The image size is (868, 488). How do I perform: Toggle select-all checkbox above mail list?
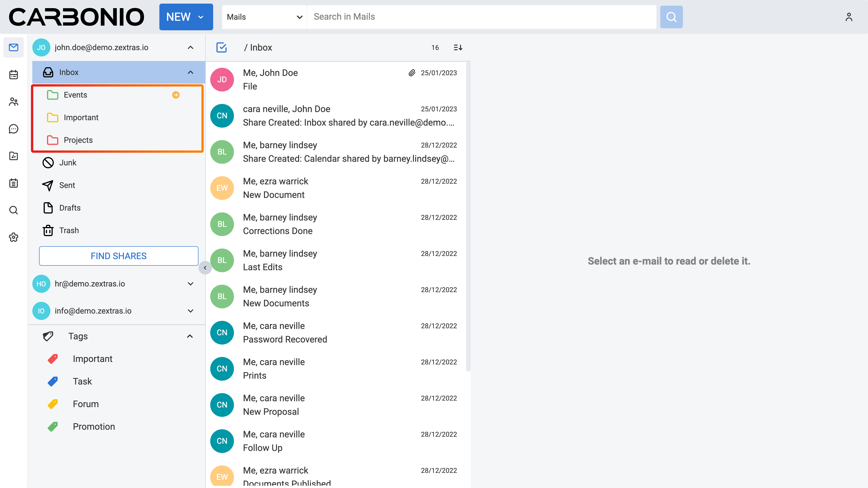pos(221,47)
